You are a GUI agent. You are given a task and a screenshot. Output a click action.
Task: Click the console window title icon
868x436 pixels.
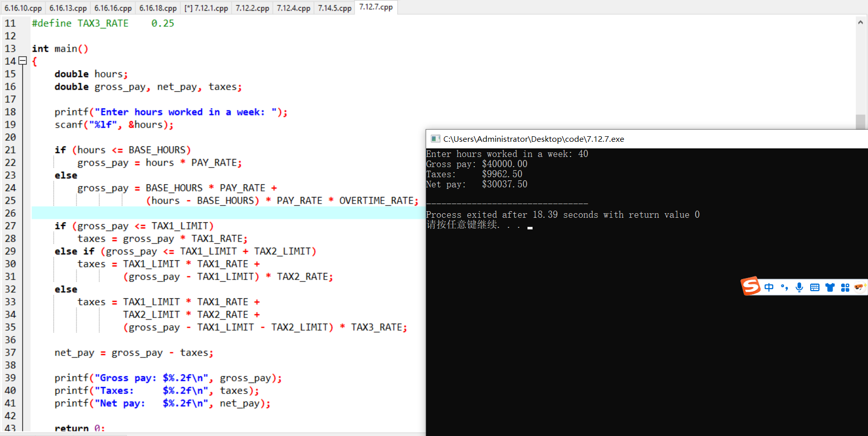coord(435,139)
